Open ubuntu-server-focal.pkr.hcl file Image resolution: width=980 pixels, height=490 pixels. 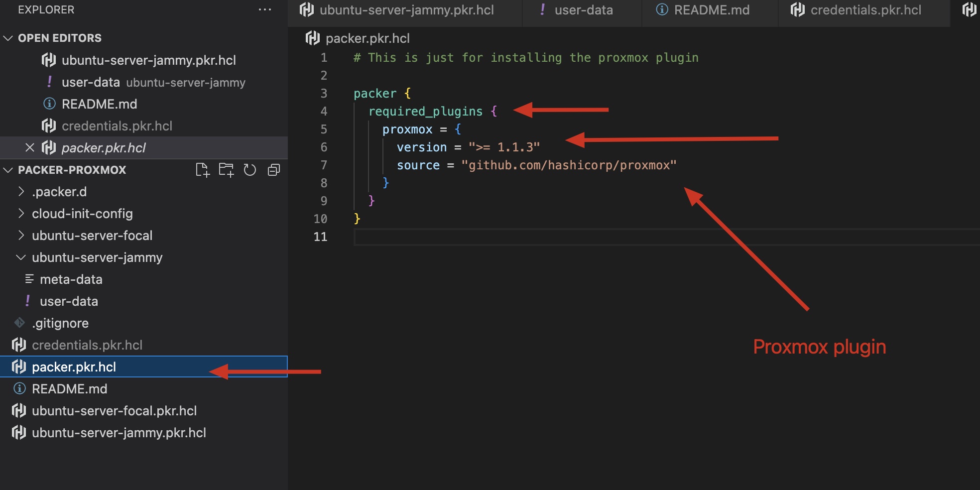click(144, 411)
